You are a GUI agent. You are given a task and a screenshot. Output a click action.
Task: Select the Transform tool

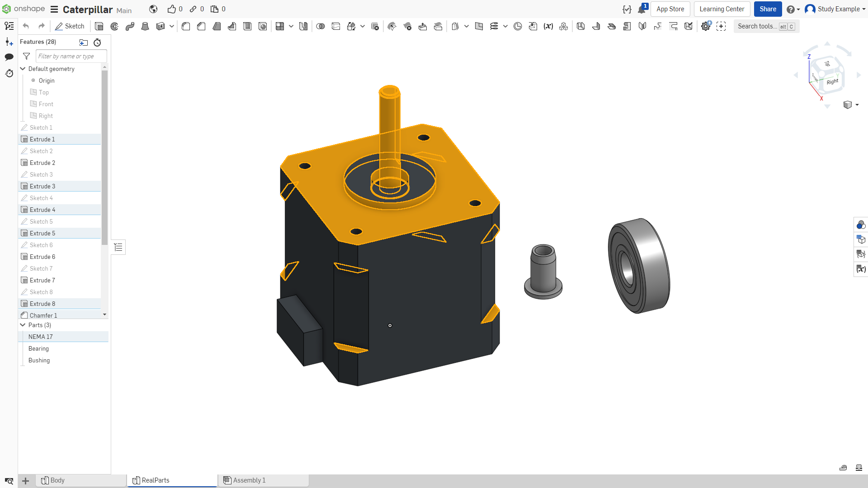pos(351,26)
